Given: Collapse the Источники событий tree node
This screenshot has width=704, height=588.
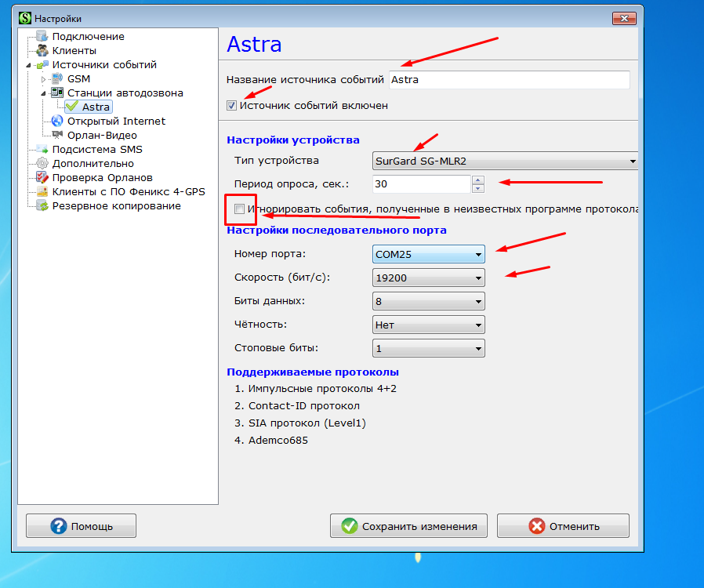Looking at the screenshot, I should pyautogui.click(x=29, y=65).
